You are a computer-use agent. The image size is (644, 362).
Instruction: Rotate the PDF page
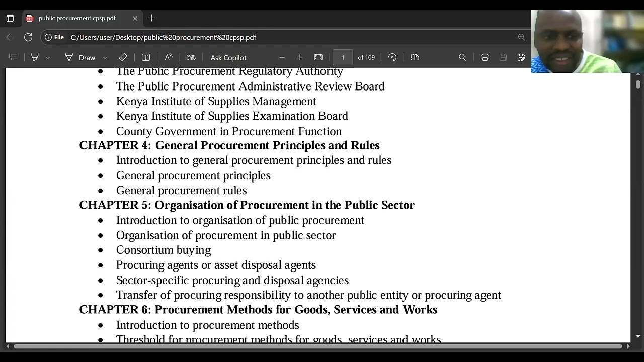pyautogui.click(x=392, y=57)
